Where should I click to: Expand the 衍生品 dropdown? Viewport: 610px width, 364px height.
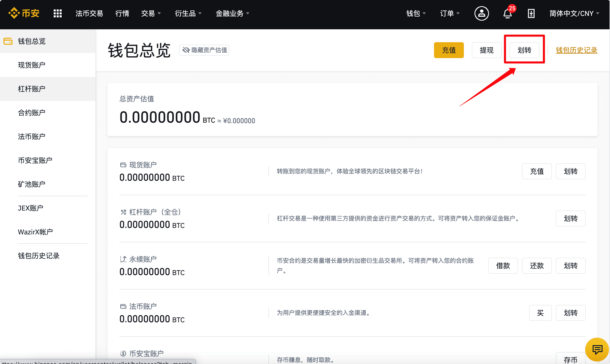188,13
